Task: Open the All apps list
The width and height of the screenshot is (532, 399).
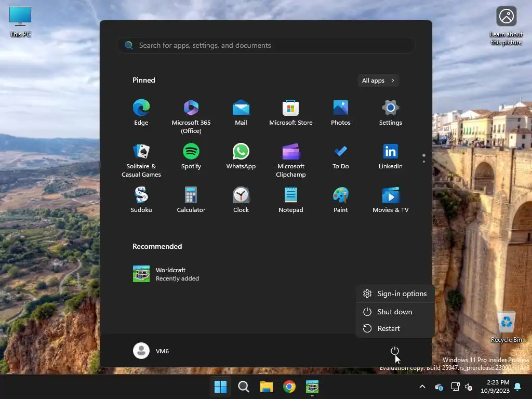Action: [x=378, y=81]
